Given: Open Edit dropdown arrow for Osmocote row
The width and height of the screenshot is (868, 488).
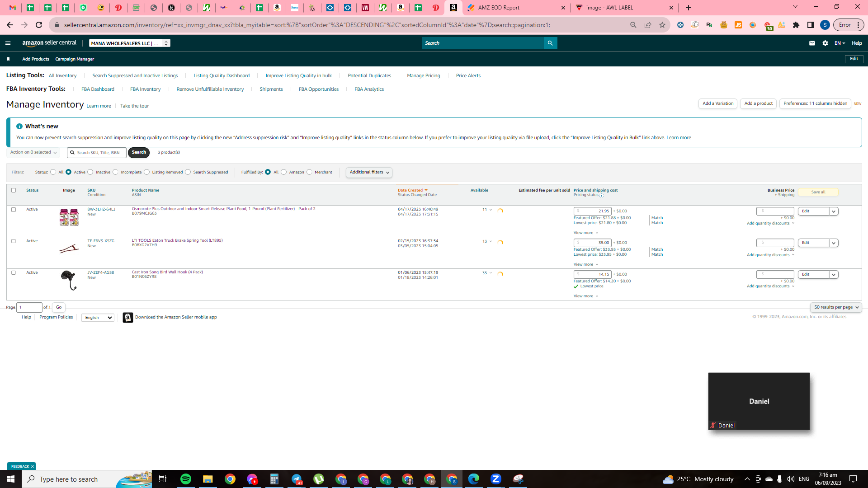Looking at the screenshot, I should tap(834, 211).
